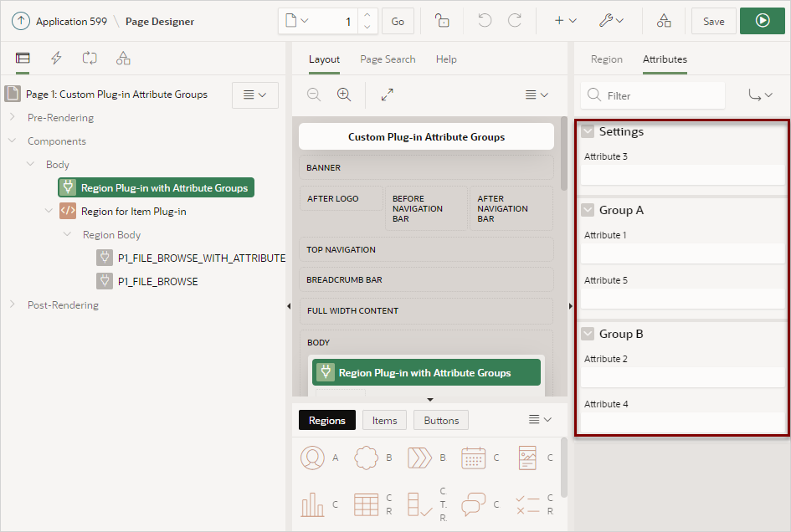The width and height of the screenshot is (791, 532).
Task: Collapse the left pane with the splitter arrow
Action: [289, 306]
